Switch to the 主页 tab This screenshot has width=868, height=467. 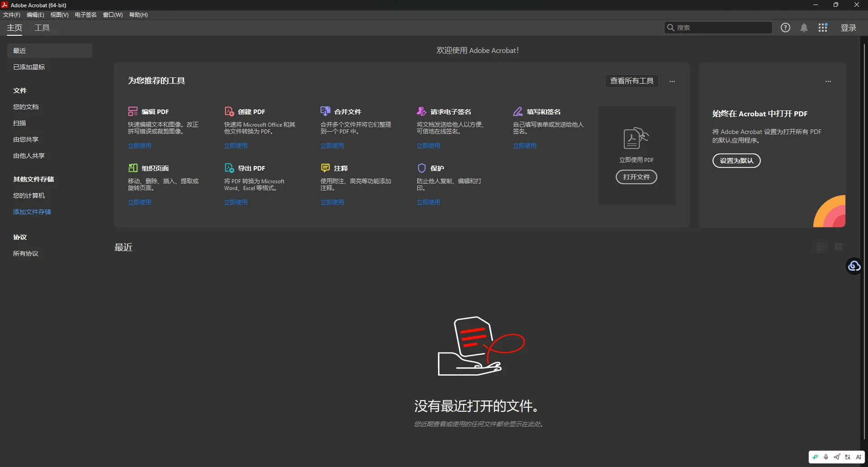click(x=14, y=28)
